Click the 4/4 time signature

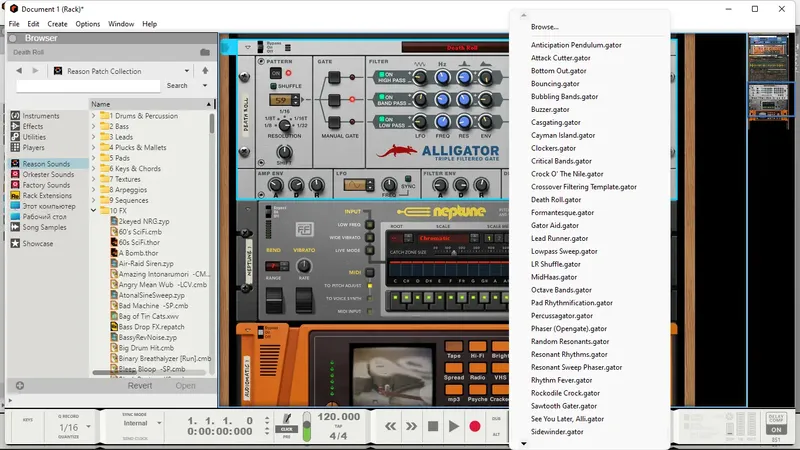tap(338, 436)
